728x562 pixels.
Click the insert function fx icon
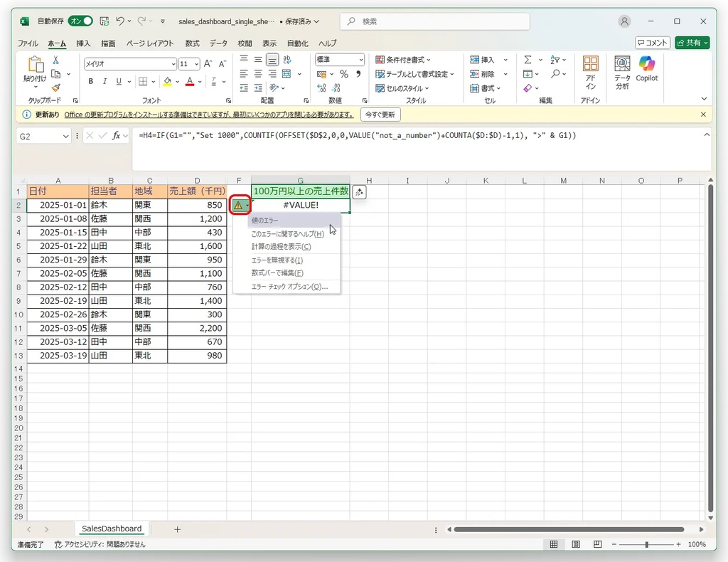116,135
